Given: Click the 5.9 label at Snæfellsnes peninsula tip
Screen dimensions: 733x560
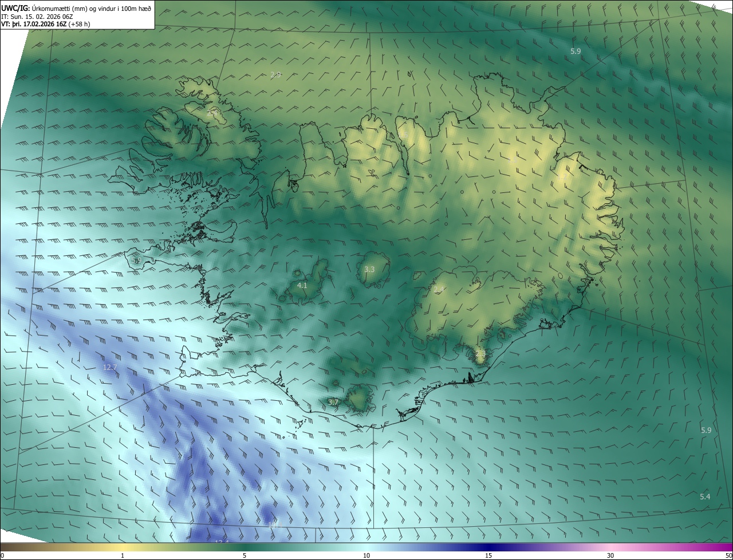Looking at the screenshot, I should [x=136, y=261].
